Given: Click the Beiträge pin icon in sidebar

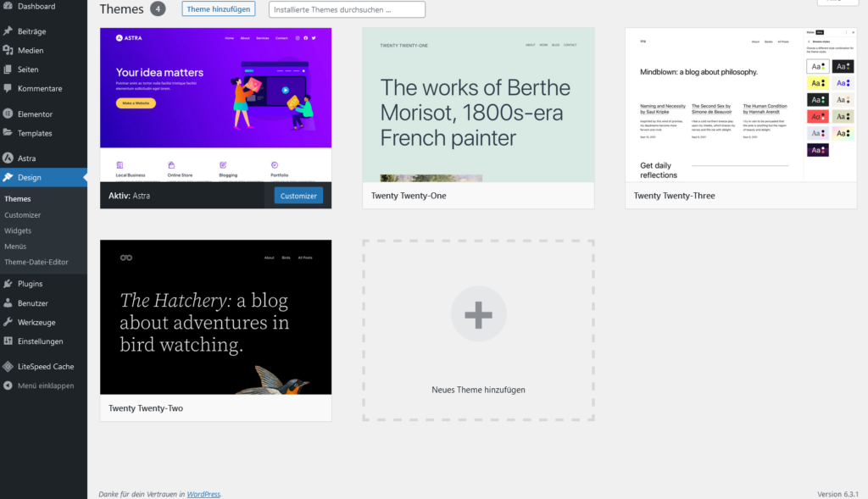Looking at the screenshot, I should (x=8, y=31).
